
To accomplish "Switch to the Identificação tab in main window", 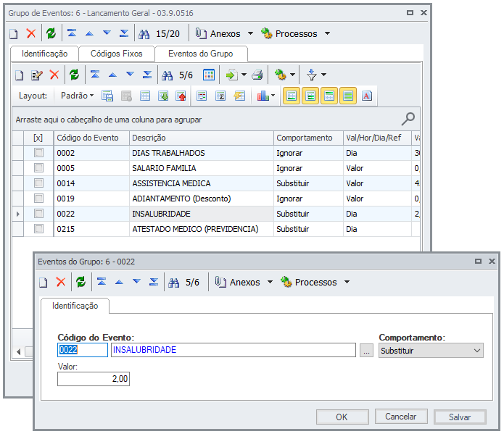I will 45,54.
